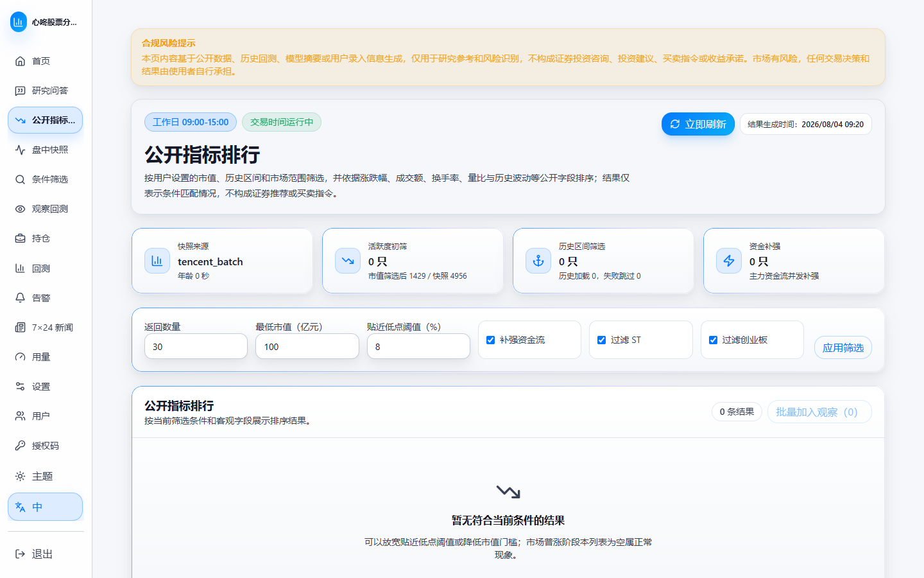Open 设置 sliders icon
This screenshot has width=924, height=578.
[x=20, y=387]
